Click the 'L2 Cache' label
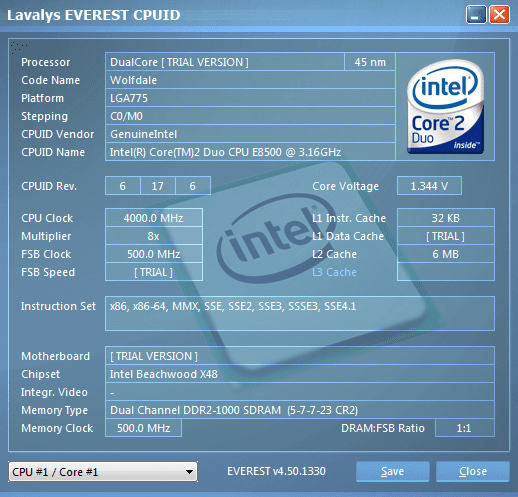Image resolution: width=518 pixels, height=497 pixels. (334, 254)
